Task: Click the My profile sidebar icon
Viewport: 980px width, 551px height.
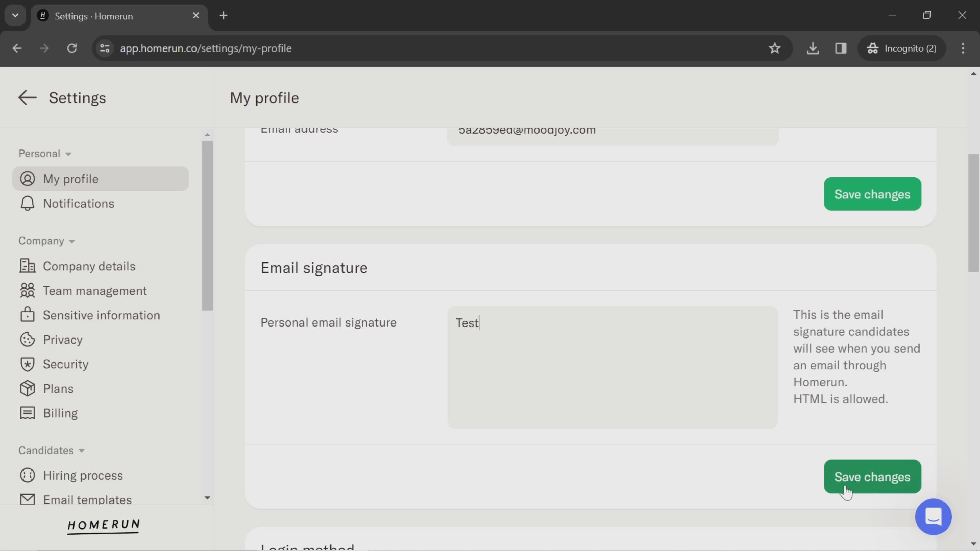Action: click(x=27, y=178)
